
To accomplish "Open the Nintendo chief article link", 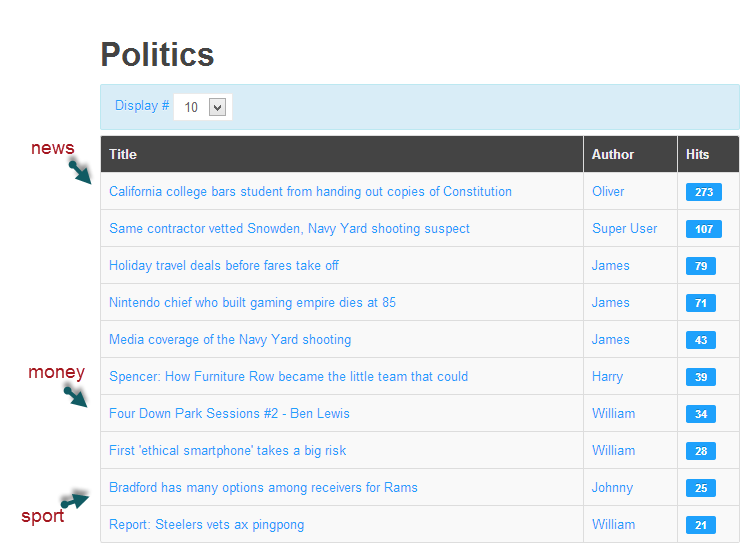I will point(252,303).
